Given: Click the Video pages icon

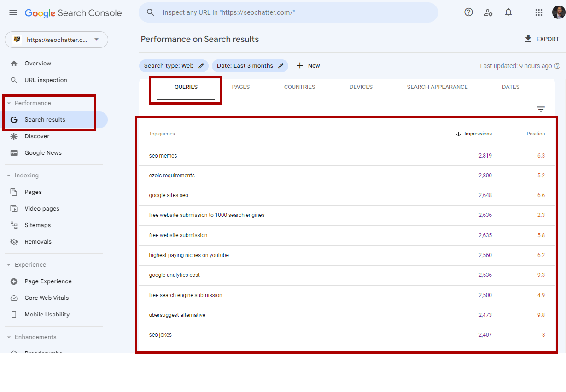Looking at the screenshot, I should (x=14, y=209).
